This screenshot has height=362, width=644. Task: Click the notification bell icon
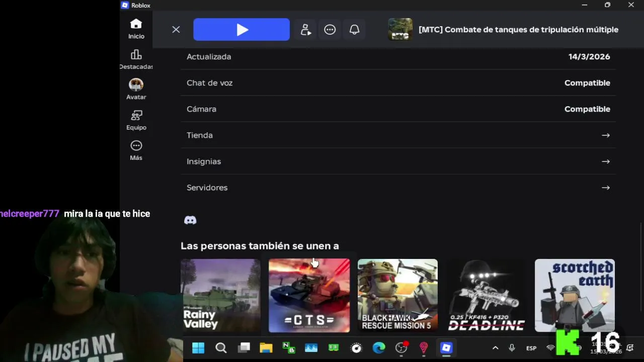tap(355, 30)
